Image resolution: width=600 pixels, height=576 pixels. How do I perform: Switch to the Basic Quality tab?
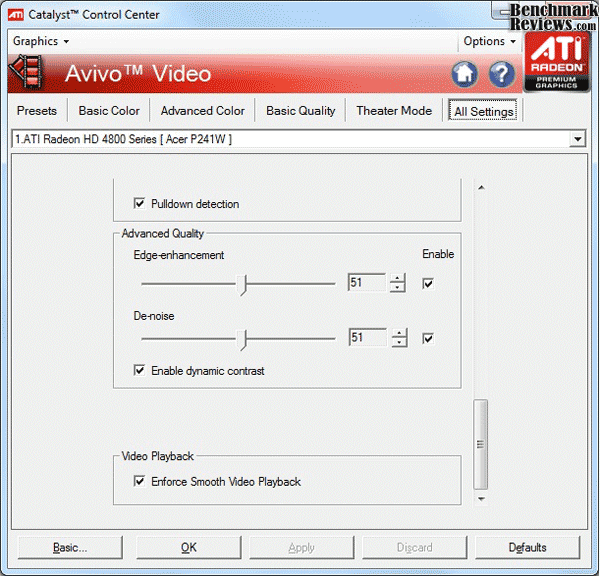point(300,111)
